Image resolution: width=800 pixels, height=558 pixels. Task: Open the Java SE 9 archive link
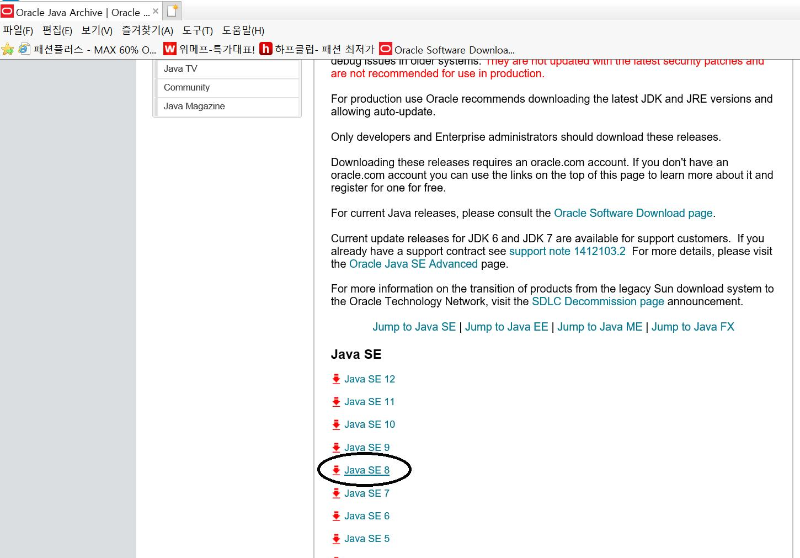pos(366,447)
